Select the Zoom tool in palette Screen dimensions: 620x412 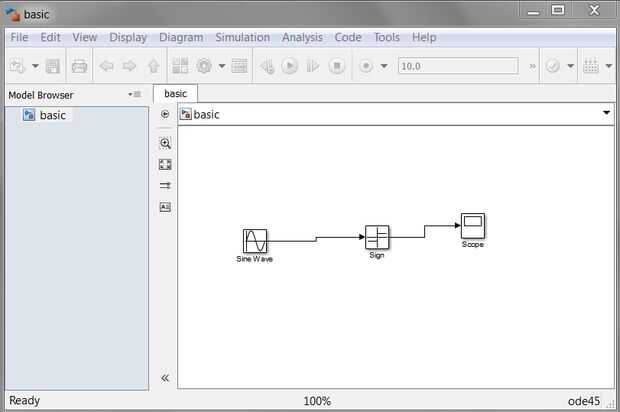tap(165, 143)
